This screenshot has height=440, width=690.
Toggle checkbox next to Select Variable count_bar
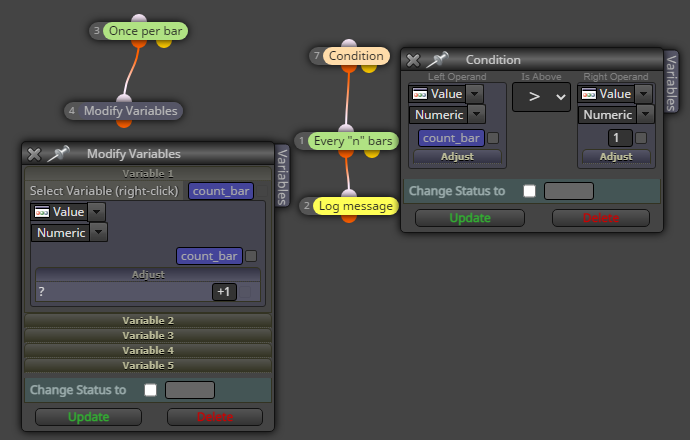[x=262, y=191]
